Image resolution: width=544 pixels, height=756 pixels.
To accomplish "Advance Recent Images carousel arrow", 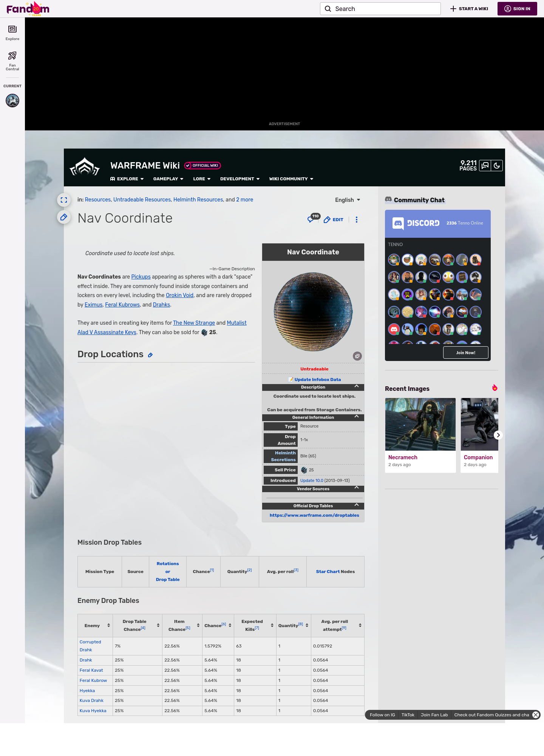I will click(x=498, y=435).
